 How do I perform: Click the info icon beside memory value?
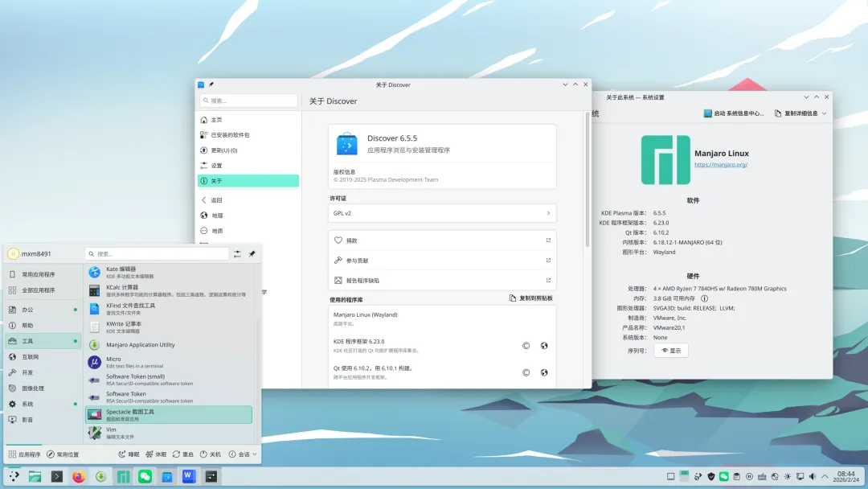pyautogui.click(x=704, y=298)
